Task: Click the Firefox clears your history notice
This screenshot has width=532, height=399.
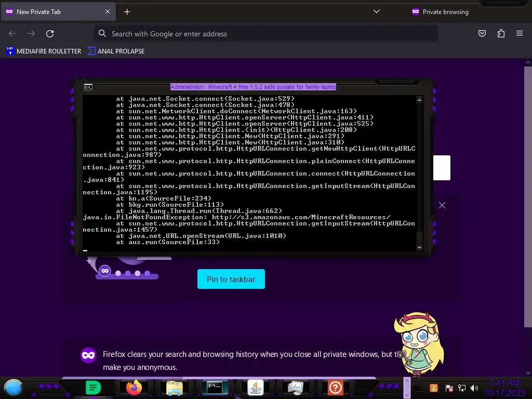Action: (251, 361)
